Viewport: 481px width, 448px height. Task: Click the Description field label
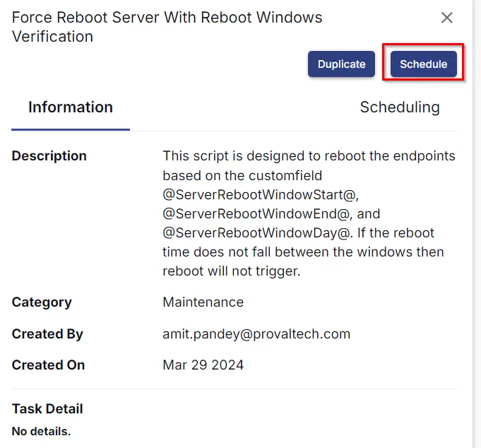pos(49,156)
